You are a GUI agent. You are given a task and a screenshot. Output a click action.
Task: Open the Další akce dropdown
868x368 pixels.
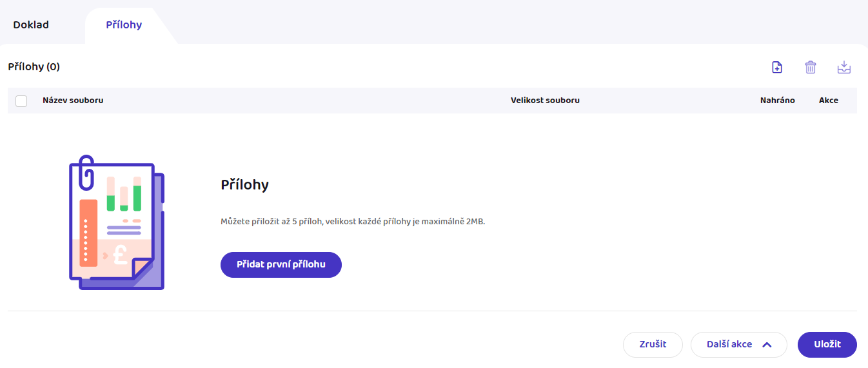(x=739, y=344)
